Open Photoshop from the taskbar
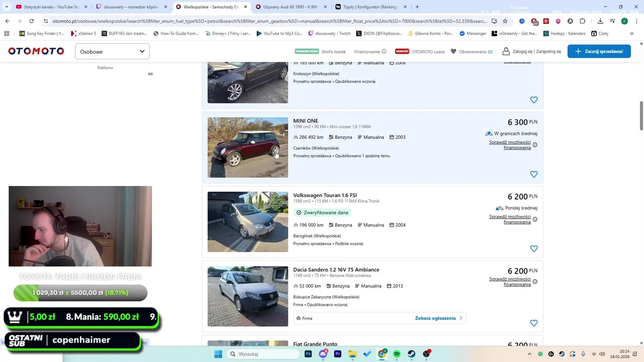This screenshot has height=362, width=644. click(308, 354)
